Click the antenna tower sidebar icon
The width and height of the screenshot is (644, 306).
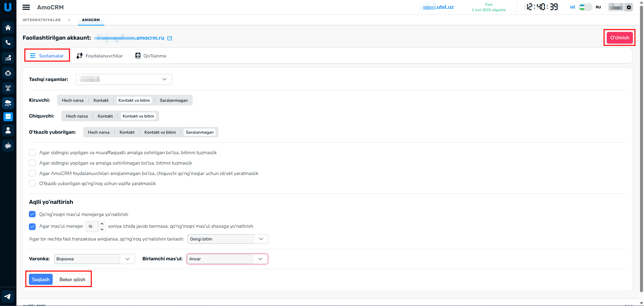8,88
